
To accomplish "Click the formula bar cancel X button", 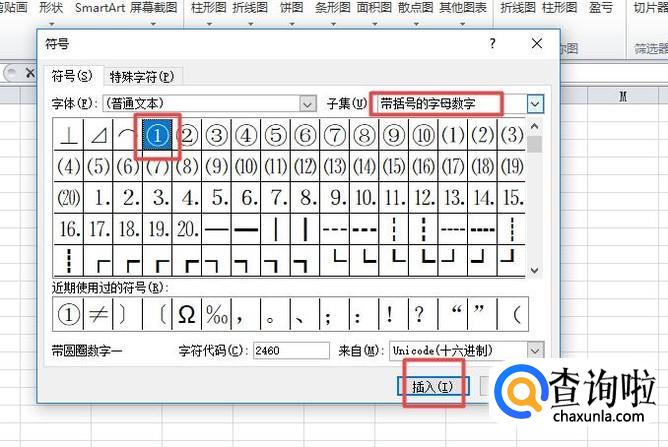I will tap(30, 73).
